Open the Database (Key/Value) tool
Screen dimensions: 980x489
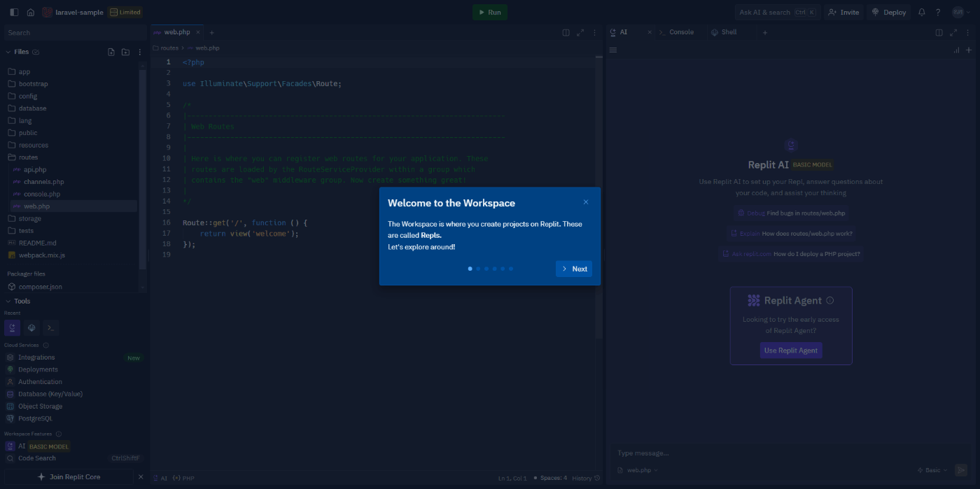click(73, 394)
